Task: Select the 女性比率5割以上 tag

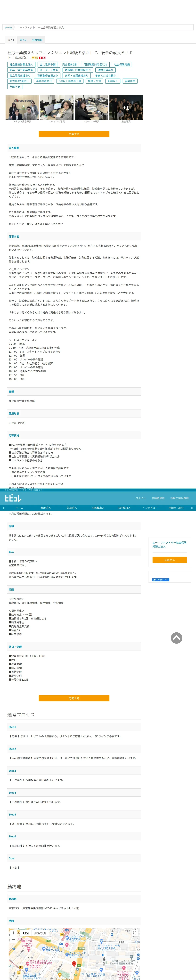Action: point(19,81)
